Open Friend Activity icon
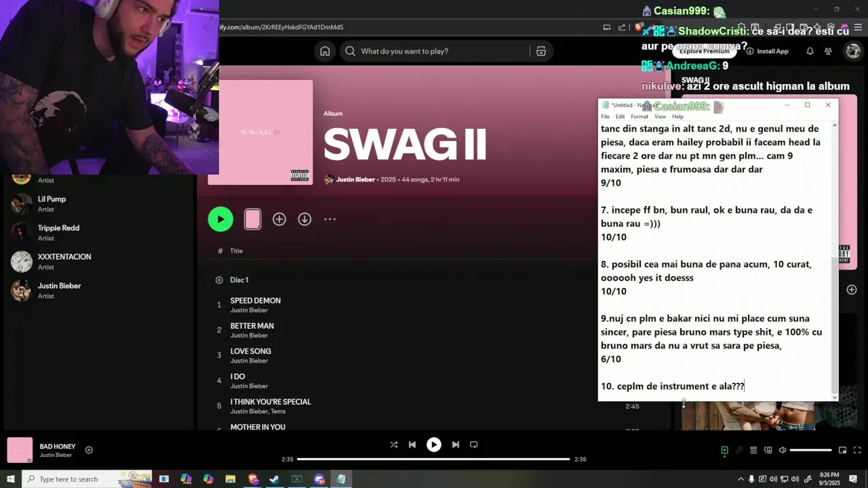 pyautogui.click(x=828, y=51)
